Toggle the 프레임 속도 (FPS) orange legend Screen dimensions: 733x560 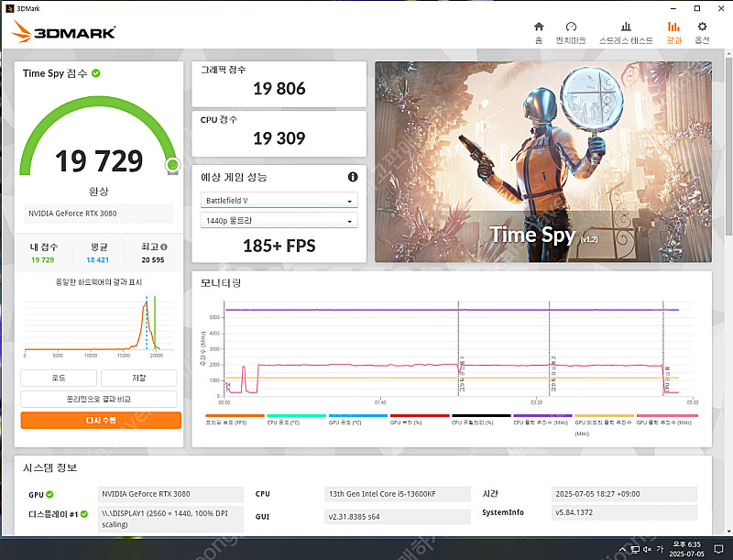coord(235,419)
